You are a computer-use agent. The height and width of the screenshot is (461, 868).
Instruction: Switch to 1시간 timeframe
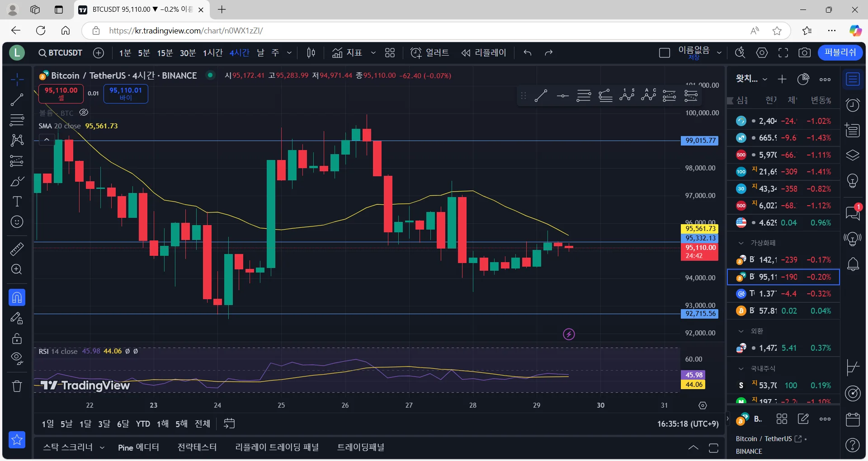pyautogui.click(x=212, y=53)
